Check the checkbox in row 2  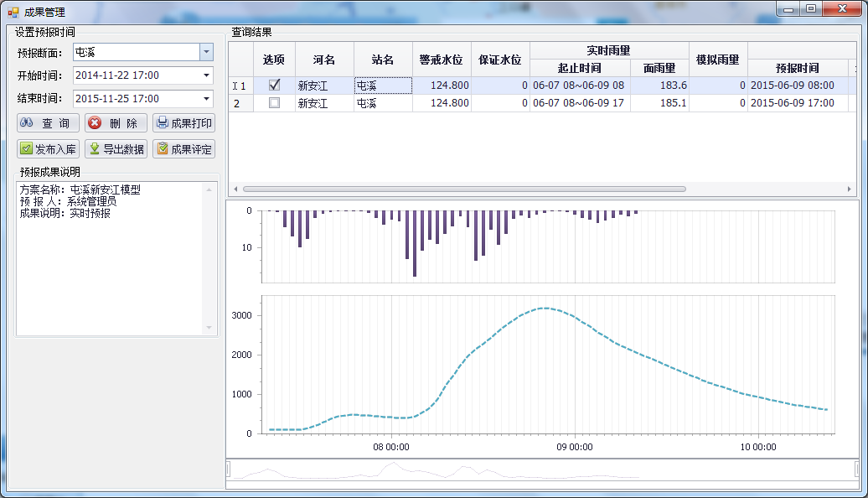coord(274,103)
